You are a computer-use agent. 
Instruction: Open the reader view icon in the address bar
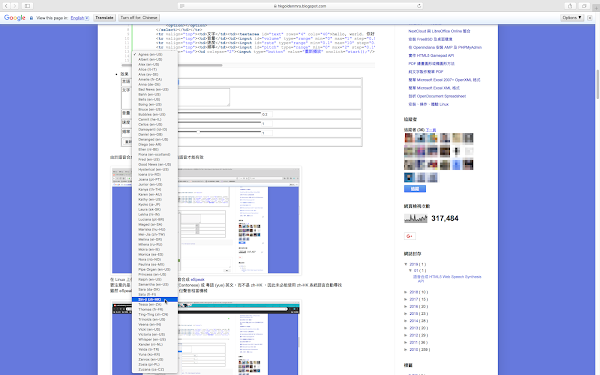pyautogui.click(x=182, y=6)
